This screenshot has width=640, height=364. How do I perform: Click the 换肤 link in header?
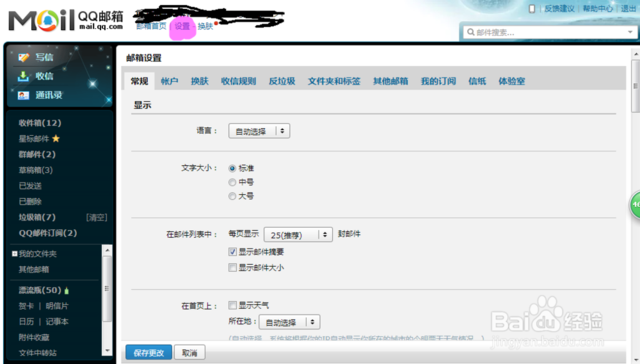pos(205,26)
